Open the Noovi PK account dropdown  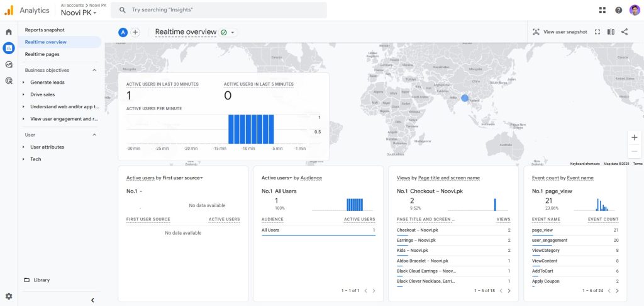(x=79, y=13)
